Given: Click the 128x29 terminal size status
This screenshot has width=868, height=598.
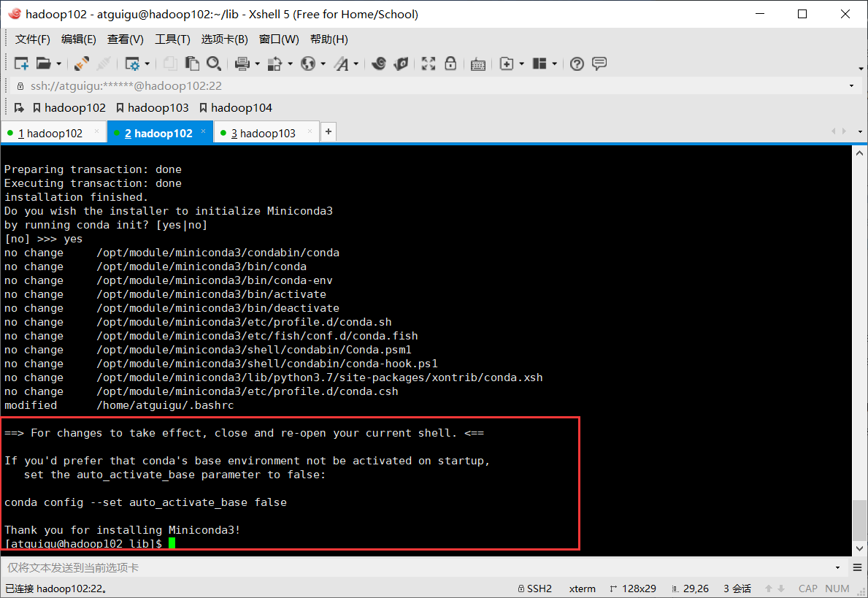Looking at the screenshot, I should point(633,589).
